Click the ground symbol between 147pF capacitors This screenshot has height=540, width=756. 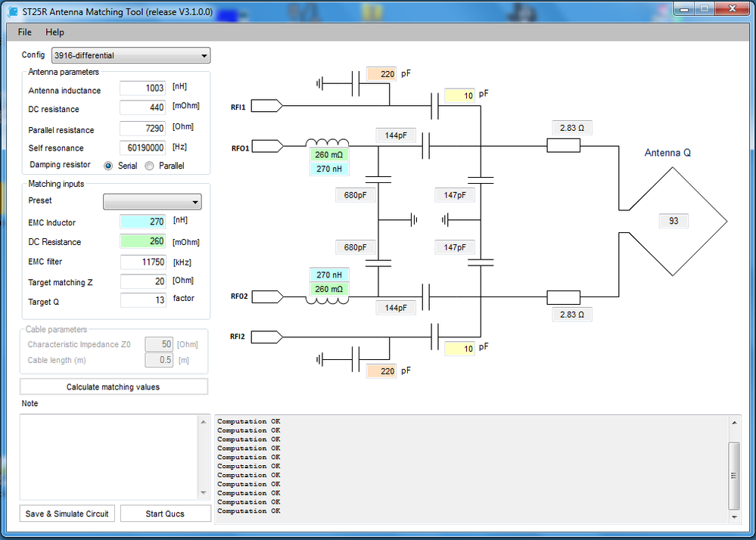tap(445, 220)
